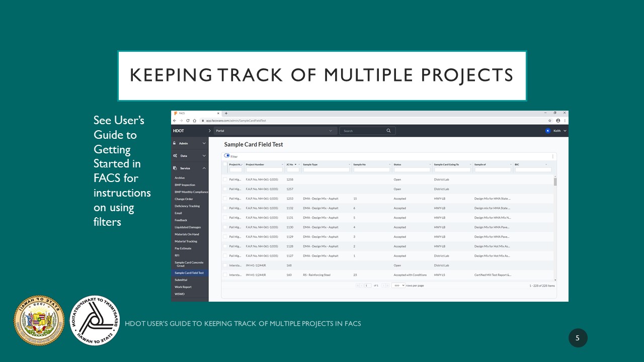
Task: Check the row with JC No 1257
Action: click(225, 189)
